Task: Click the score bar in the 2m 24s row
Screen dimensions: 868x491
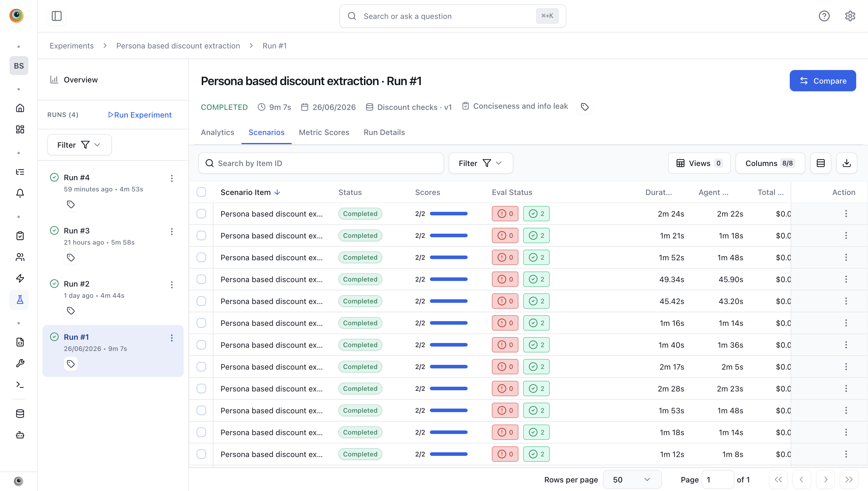Action: pos(448,214)
